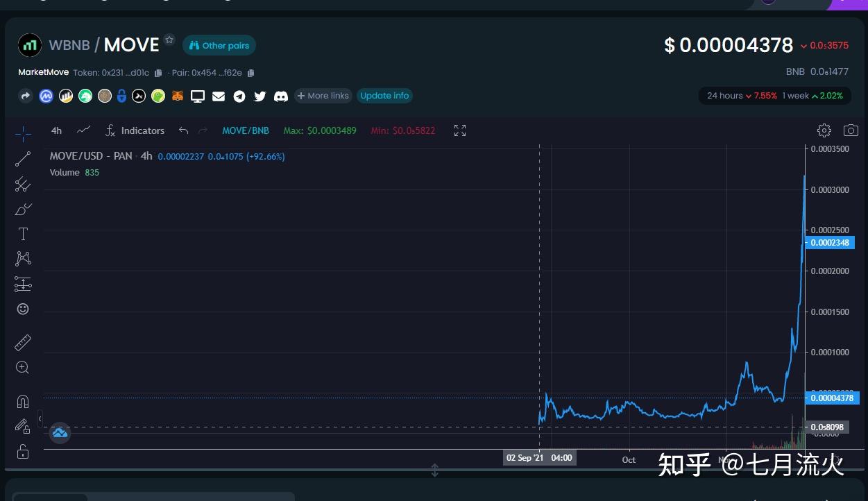Screen dimensions: 868x501
Task: Toggle lock all drawing tools
Action: (x=23, y=452)
